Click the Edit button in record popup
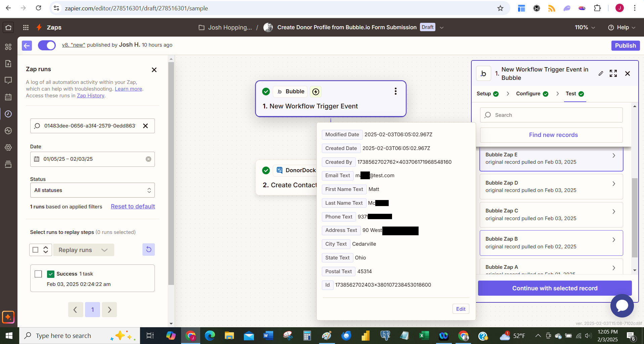The image size is (644, 344). pos(461,309)
